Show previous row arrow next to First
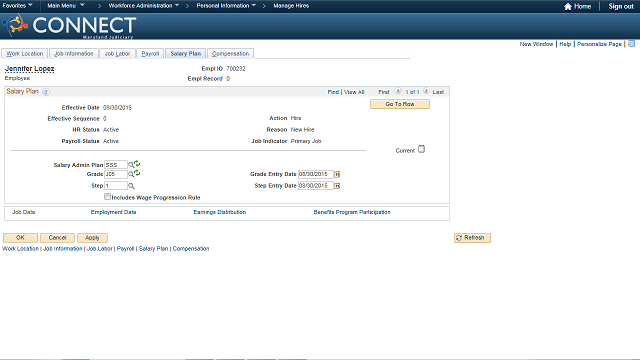 tap(398, 91)
